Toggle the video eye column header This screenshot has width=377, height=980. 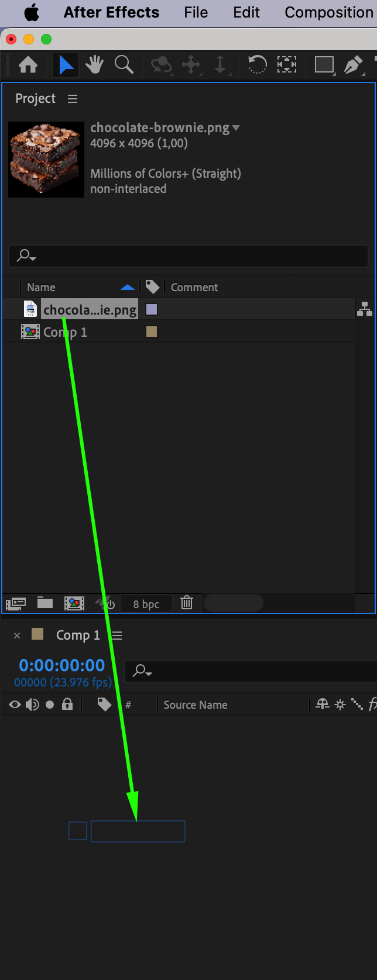15,705
